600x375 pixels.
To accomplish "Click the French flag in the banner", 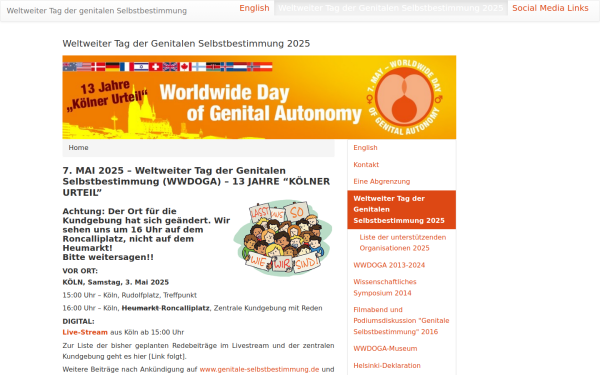I will pos(127,67).
